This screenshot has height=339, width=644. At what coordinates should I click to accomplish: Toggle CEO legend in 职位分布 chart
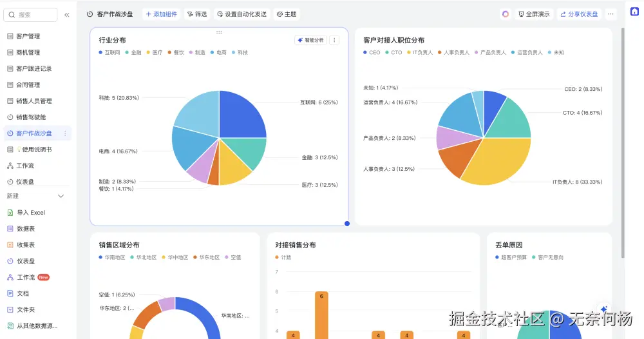(372, 53)
